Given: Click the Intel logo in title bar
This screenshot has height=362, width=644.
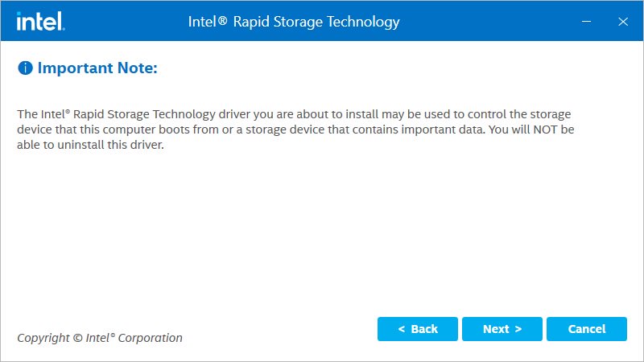Looking at the screenshot, I should (40, 21).
